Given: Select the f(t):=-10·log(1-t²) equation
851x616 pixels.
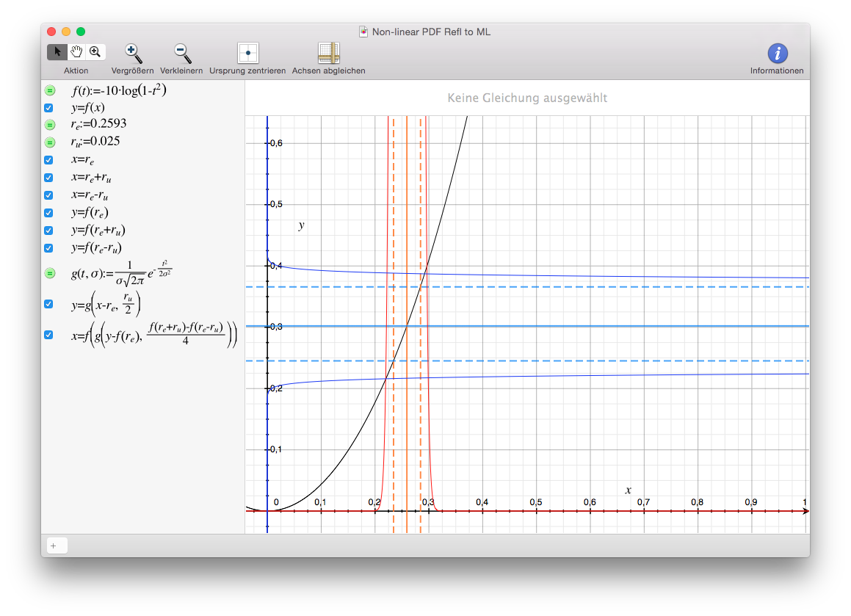Looking at the screenshot, I should pyautogui.click(x=118, y=90).
